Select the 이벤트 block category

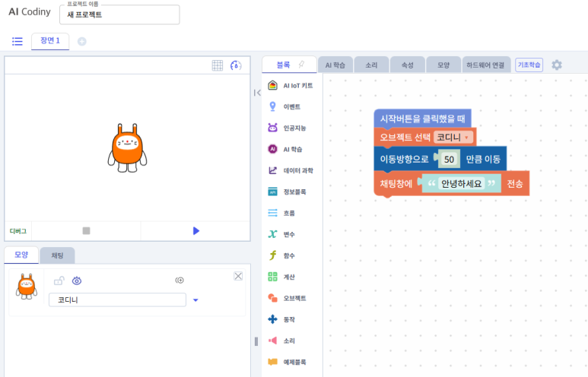[x=284, y=107]
